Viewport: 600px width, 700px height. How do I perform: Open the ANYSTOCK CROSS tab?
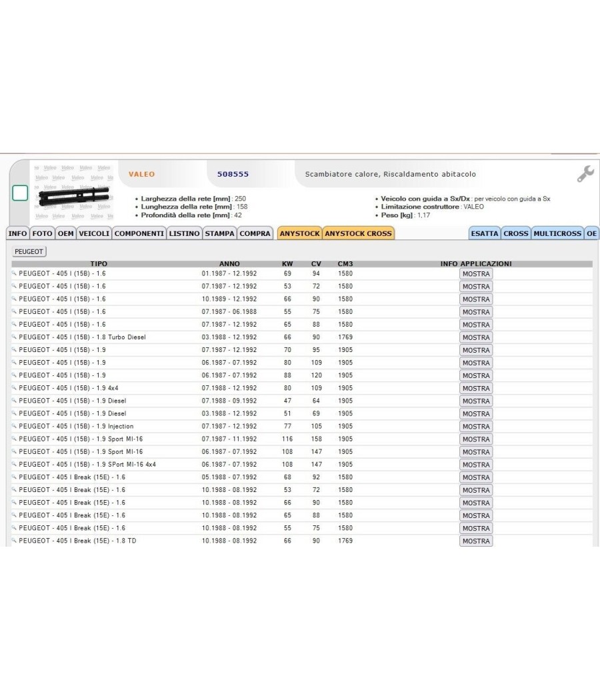358,233
